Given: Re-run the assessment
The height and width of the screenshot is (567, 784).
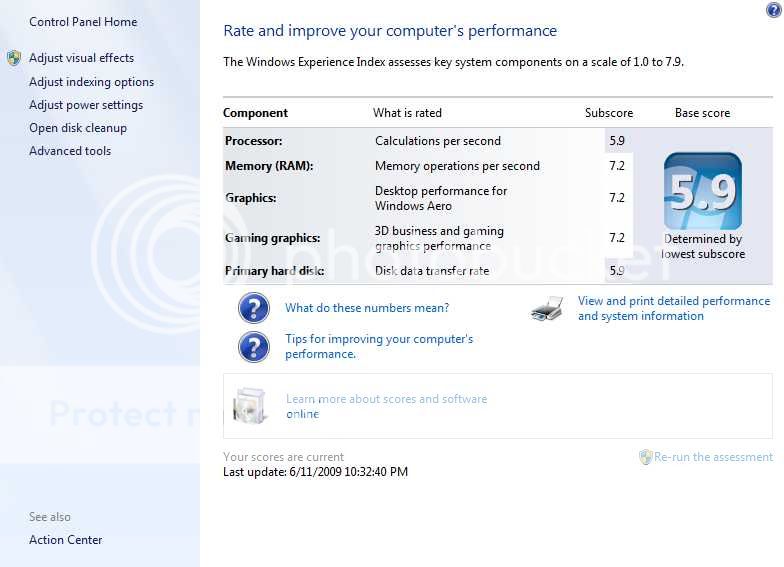Looking at the screenshot, I should pyautogui.click(x=713, y=457).
